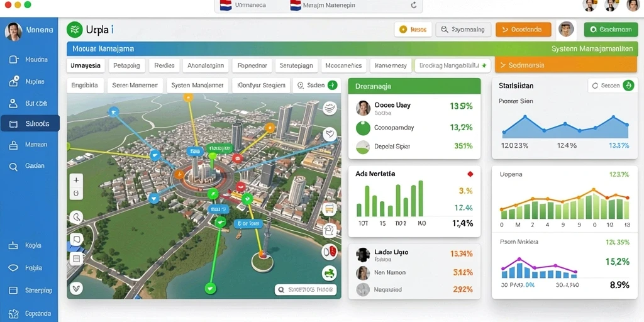Click the bus icon on map
Viewport: 644px width, 322px height.
point(330,209)
